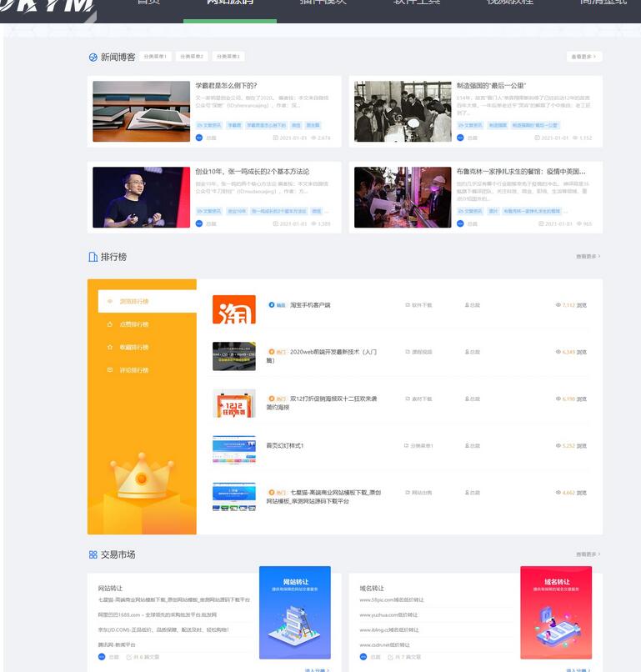Select the 浏览排行榜 tab in orange sidebar
Image resolution: width=641 pixels, height=672 pixels.
(x=147, y=301)
